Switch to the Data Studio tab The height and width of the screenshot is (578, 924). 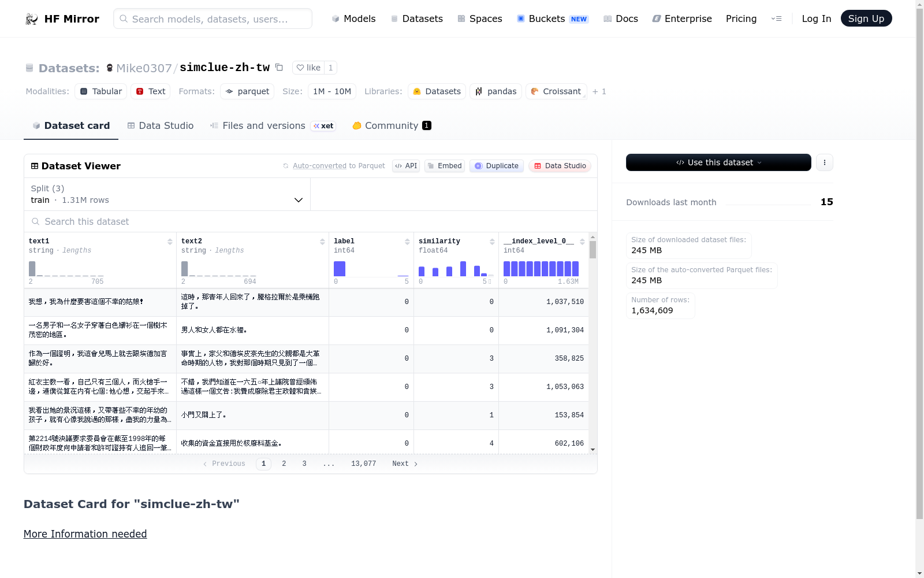(161, 125)
